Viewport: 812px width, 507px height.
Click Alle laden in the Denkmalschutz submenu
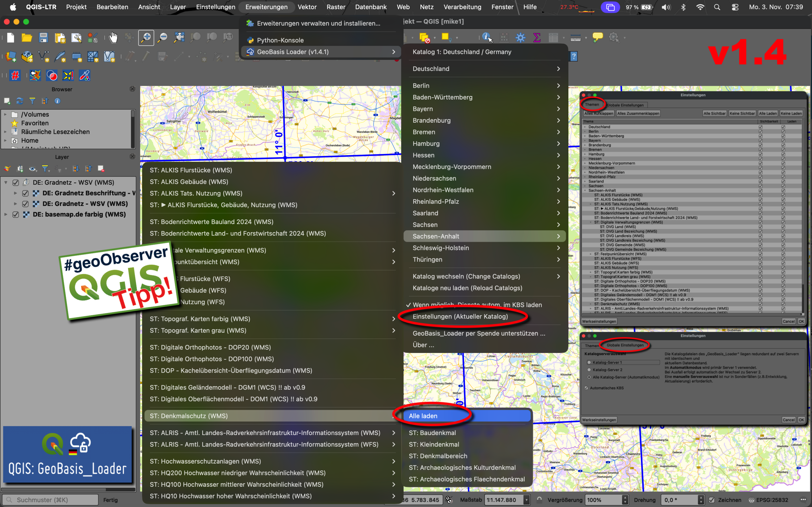point(423,416)
